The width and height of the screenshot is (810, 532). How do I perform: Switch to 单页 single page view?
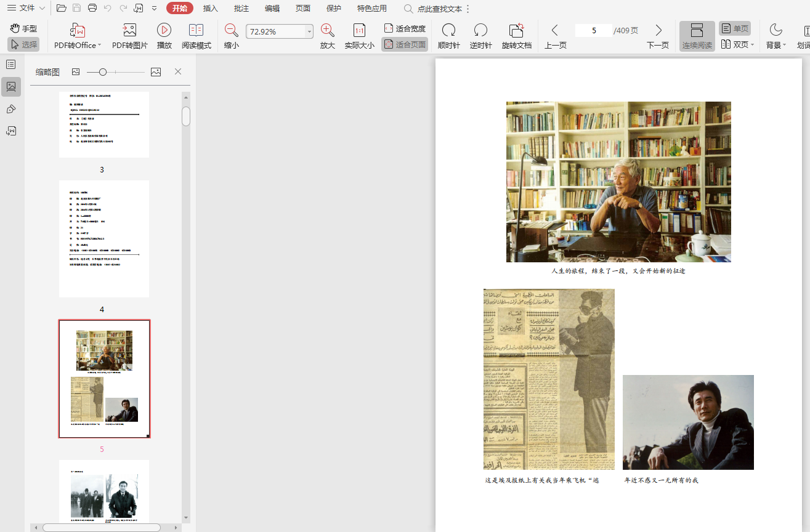tap(734, 28)
